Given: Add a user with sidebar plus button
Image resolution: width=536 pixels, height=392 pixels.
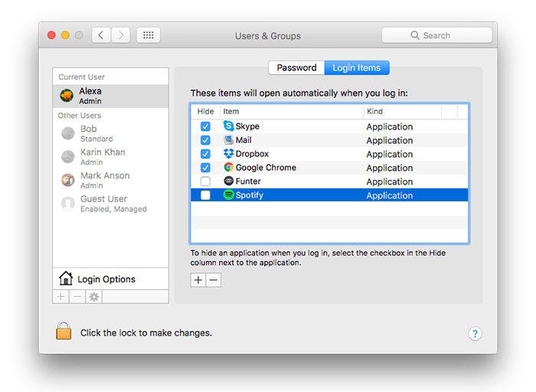Looking at the screenshot, I should coord(60,296).
